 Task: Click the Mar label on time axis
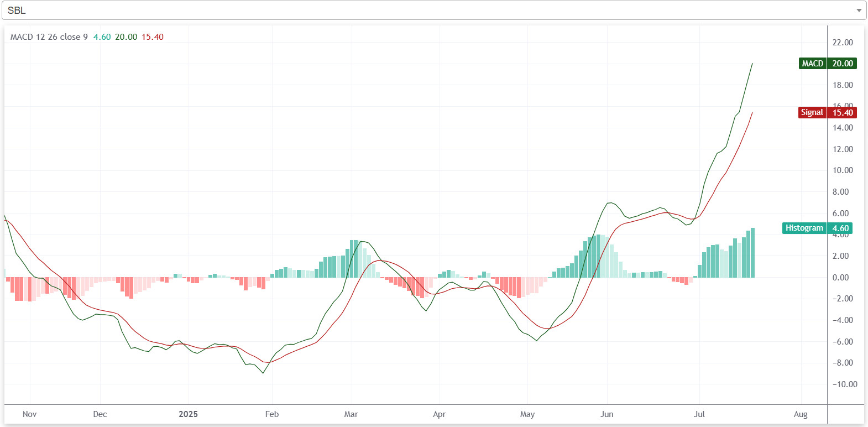pos(351,414)
